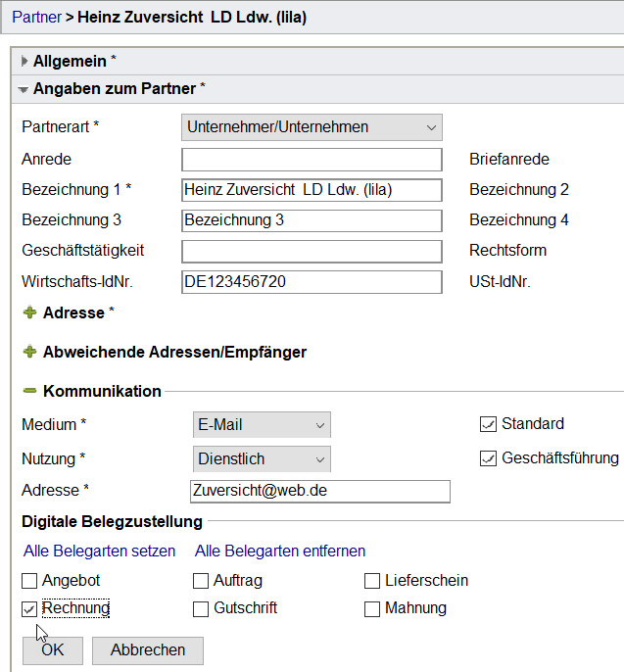Expand the Allgemein section triangle
Screen dimensions: 624x672
pos(24,62)
